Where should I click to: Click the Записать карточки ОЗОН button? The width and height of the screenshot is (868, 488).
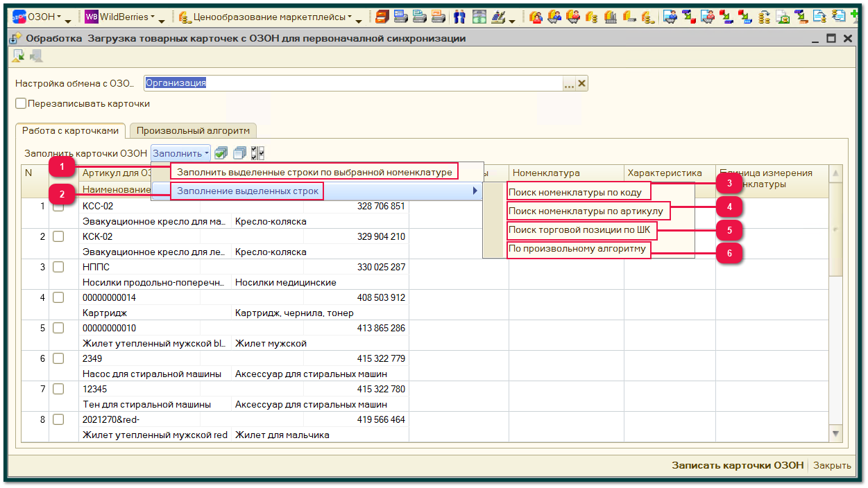click(738, 466)
